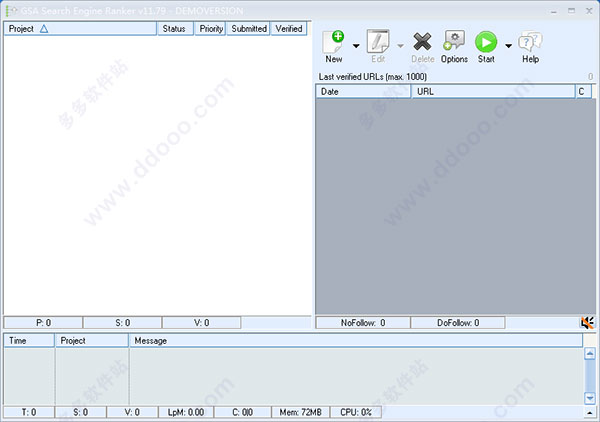Click the 'CPU: 0%' status bar entry
Image resolution: width=600 pixels, height=422 pixels.
tap(356, 412)
